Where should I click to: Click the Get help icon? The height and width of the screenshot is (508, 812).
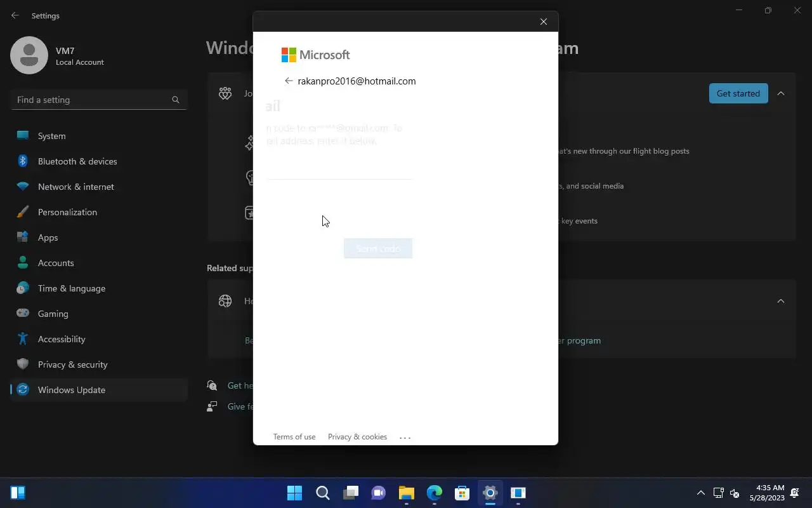[x=213, y=385]
